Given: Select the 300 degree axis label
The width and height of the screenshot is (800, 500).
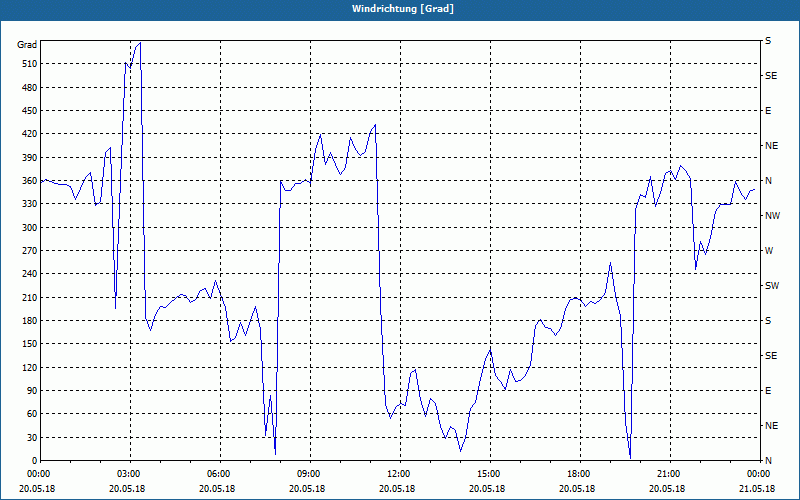Looking at the screenshot, I should tap(29, 228).
